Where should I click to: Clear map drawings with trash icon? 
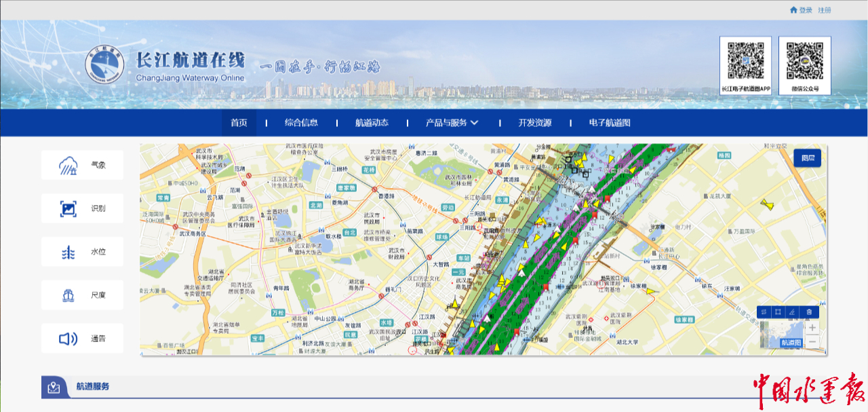pyautogui.click(x=809, y=312)
